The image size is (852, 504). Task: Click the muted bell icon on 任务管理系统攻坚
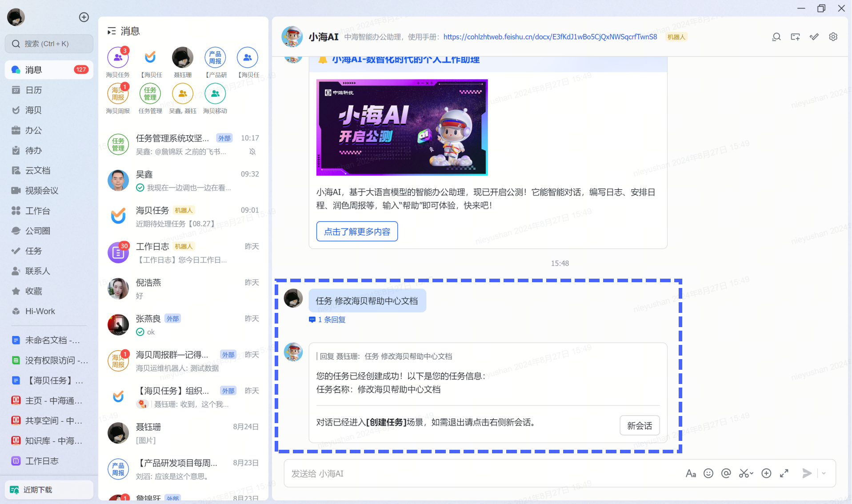(252, 152)
